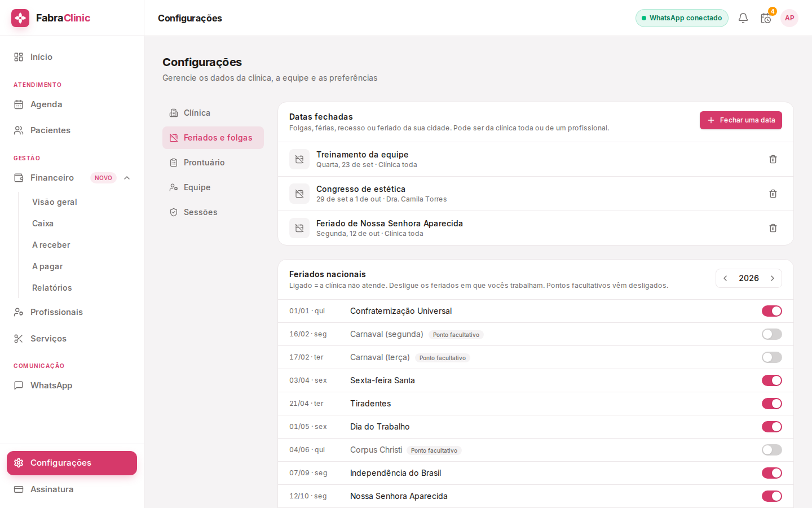Click the WhatsApp conectado status pill
The width and height of the screenshot is (812, 508).
click(682, 18)
